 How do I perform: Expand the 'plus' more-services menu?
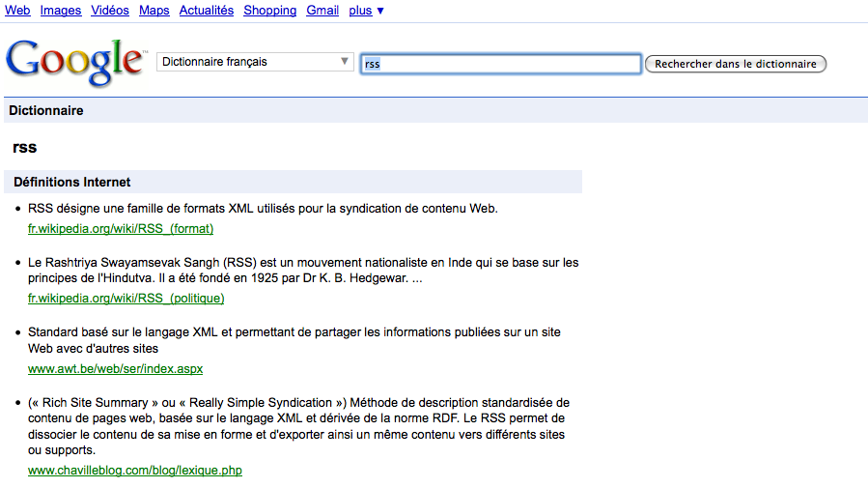click(366, 11)
